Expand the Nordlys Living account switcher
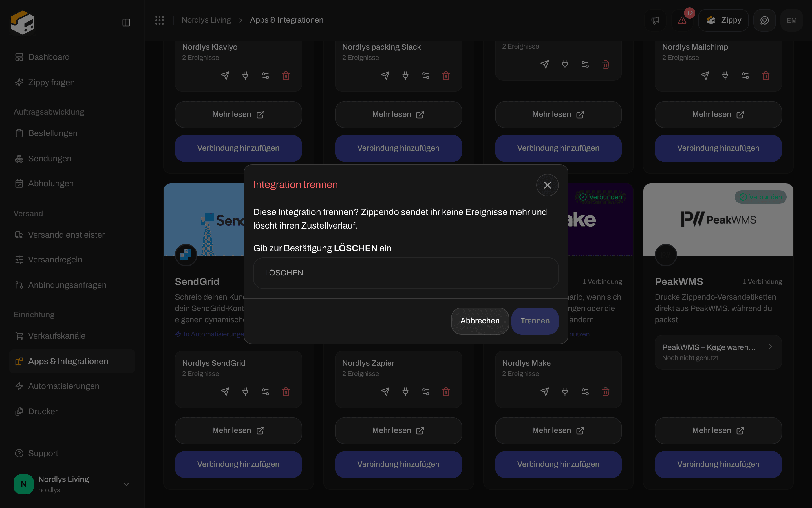812x508 pixels. 72,484
